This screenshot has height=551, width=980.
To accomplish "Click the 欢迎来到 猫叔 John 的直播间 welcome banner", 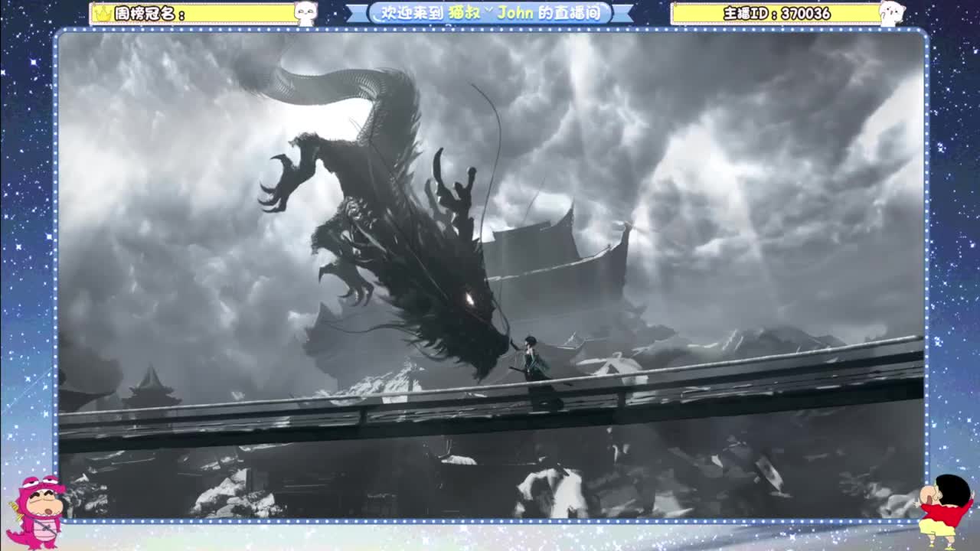I will tap(490, 13).
